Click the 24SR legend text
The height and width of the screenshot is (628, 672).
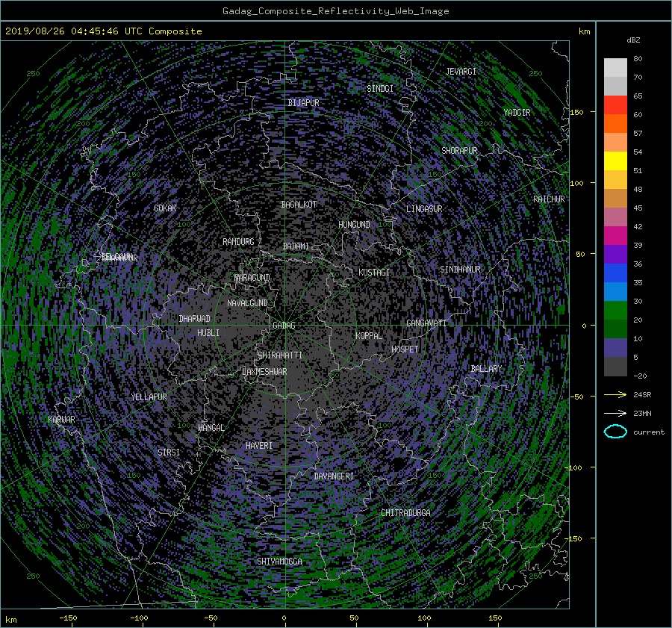(642, 395)
